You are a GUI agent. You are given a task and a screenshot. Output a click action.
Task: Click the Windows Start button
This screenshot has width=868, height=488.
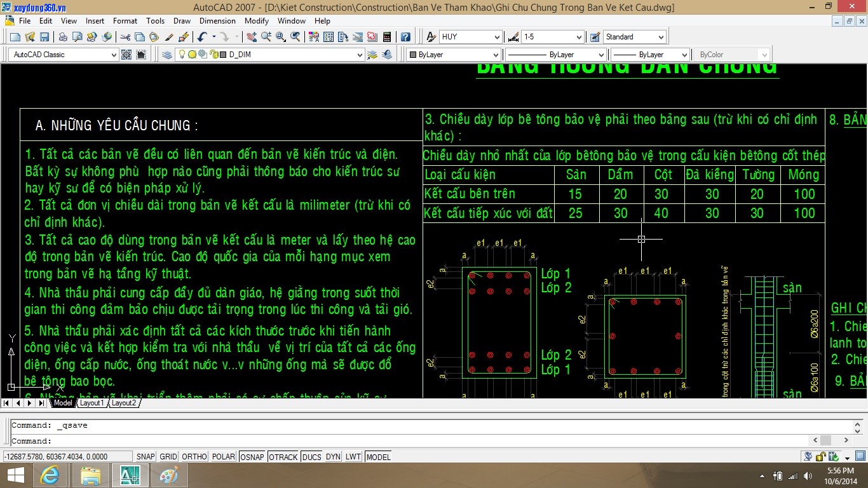coord(15,475)
